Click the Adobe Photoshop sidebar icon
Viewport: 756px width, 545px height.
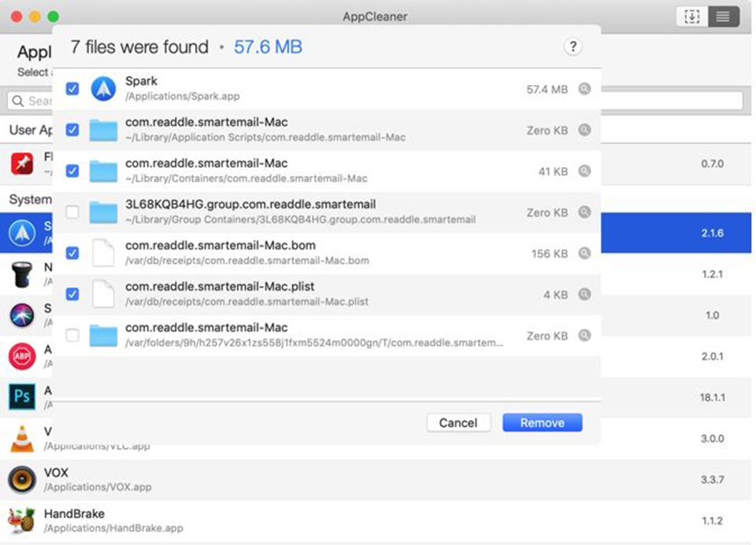[23, 397]
